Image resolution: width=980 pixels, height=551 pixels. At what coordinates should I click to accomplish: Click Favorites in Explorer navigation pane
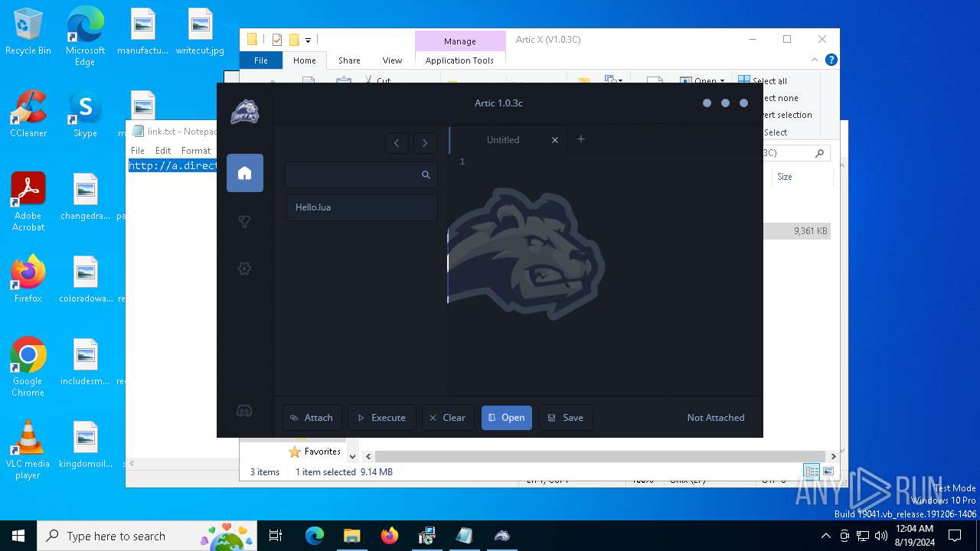(315, 452)
